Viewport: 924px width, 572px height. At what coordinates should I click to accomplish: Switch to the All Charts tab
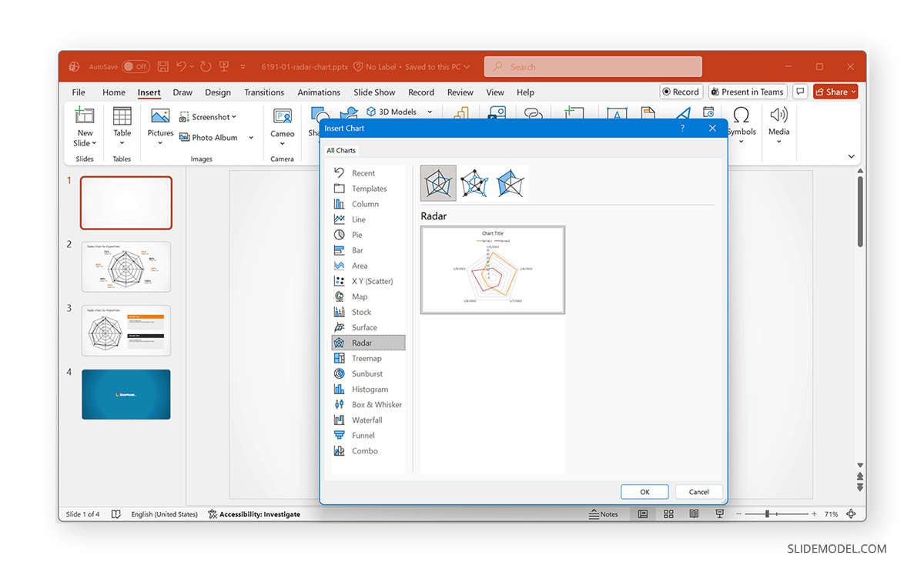click(341, 150)
